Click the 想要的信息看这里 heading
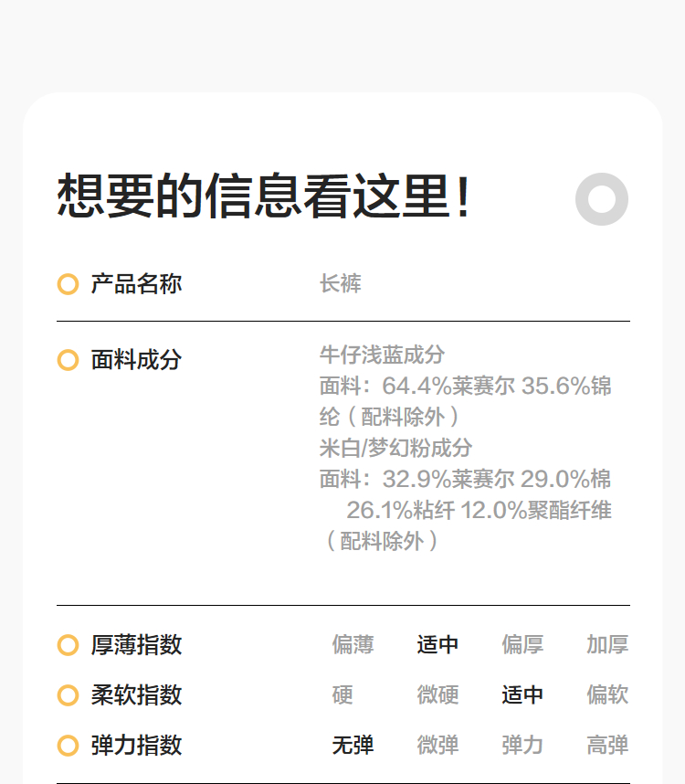The image size is (685, 784). pyautogui.click(x=265, y=196)
